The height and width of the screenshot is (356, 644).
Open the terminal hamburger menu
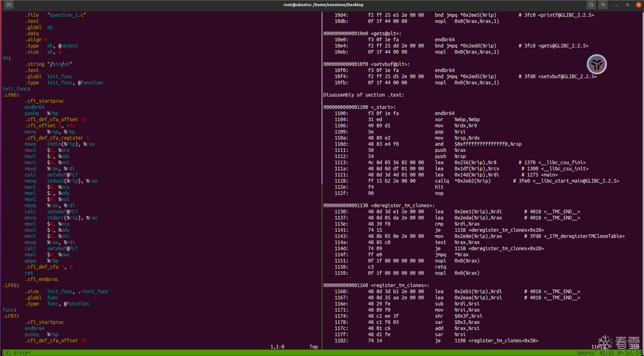(x=603, y=5)
